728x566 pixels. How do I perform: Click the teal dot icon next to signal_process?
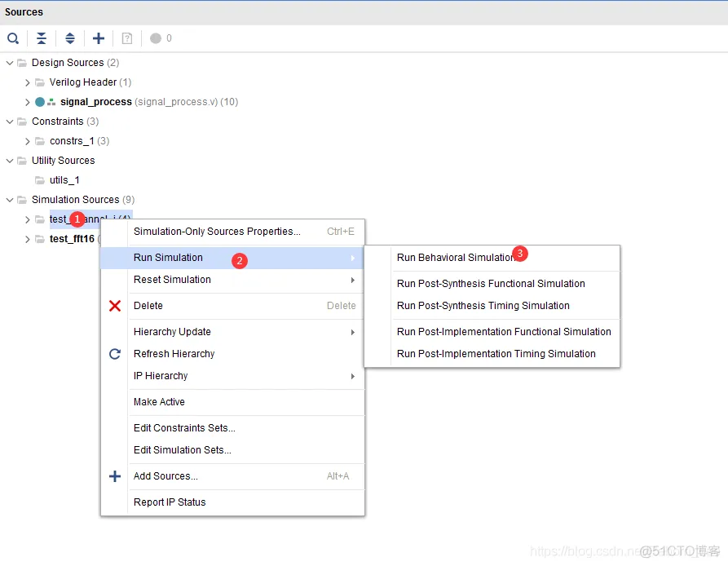(40, 102)
